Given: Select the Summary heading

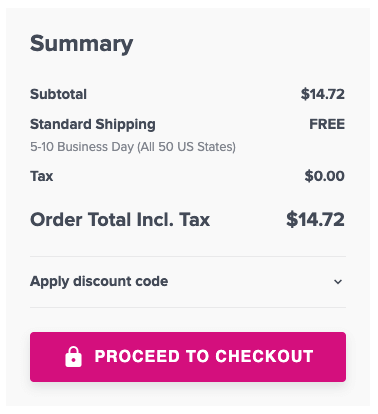Looking at the screenshot, I should pos(81,44).
